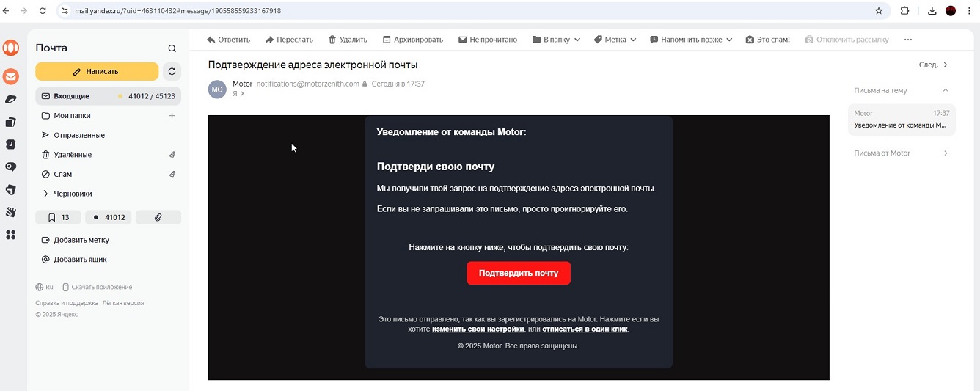Open Mail service icon in left rail

tap(11, 76)
